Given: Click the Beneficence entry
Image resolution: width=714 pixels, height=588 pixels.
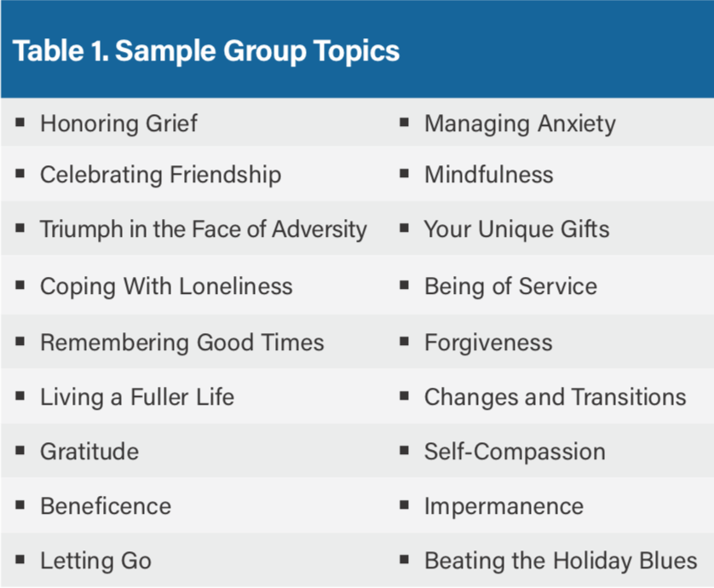Looking at the screenshot, I should 105,506.
